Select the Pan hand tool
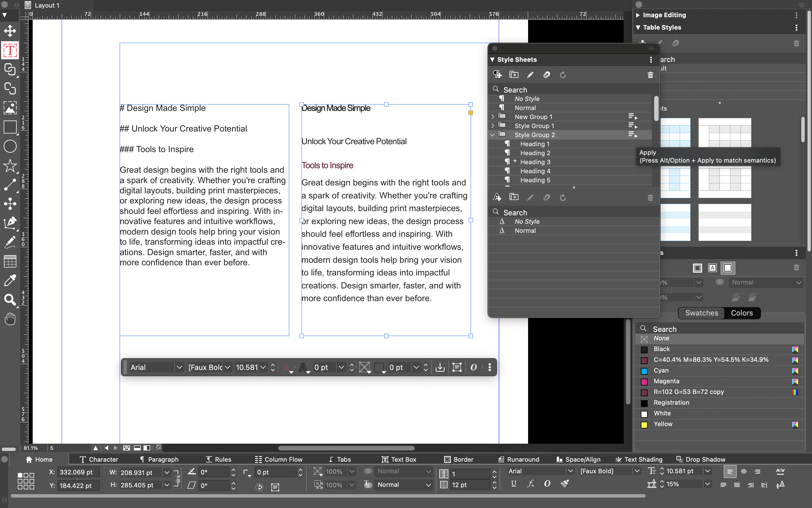Viewport: 812px width, 508px height. tap(10, 319)
